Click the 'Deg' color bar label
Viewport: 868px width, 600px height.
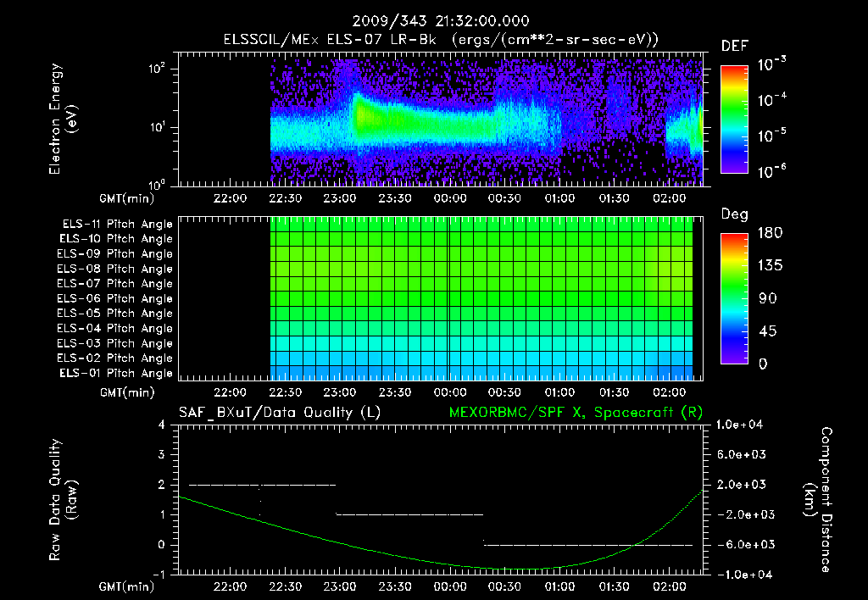(735, 214)
